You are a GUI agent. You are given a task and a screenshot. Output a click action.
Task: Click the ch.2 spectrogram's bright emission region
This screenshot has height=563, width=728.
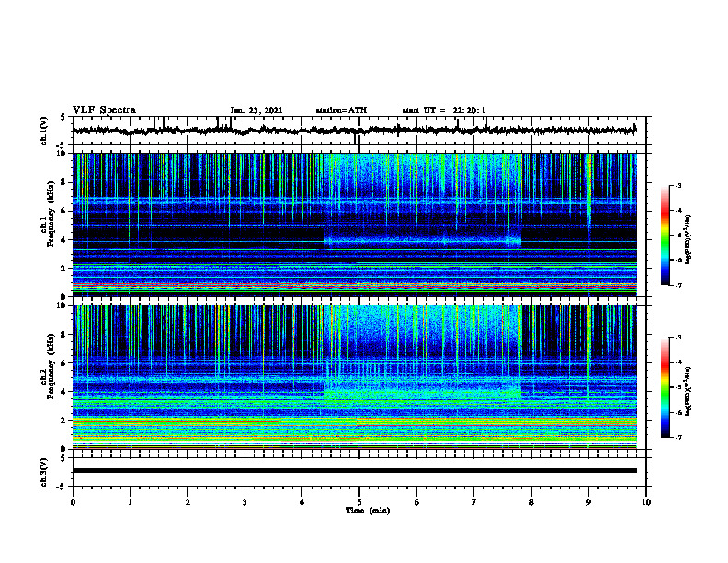coord(423,353)
